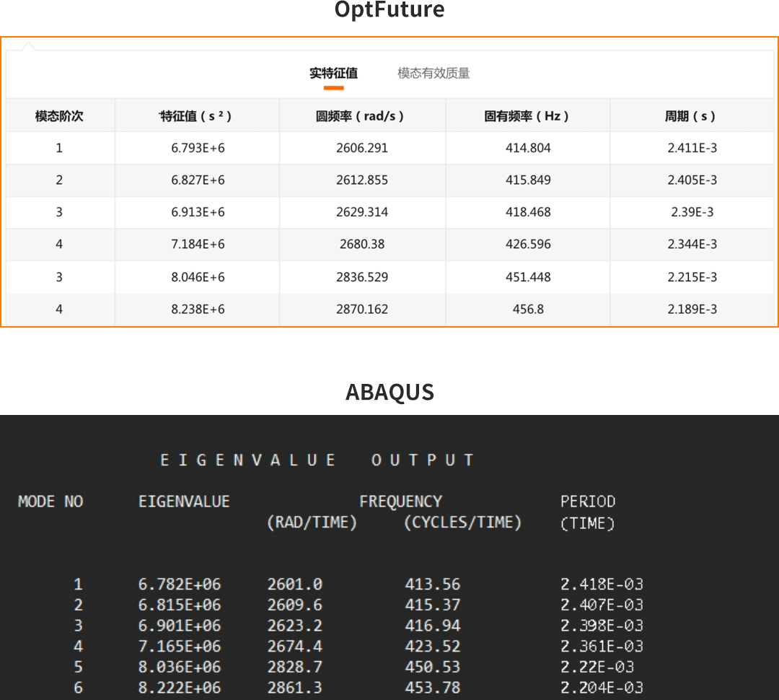Viewport: 779px width, 700px height.
Task: Pick ABAQUS value 2623.2
Action: click(x=295, y=626)
